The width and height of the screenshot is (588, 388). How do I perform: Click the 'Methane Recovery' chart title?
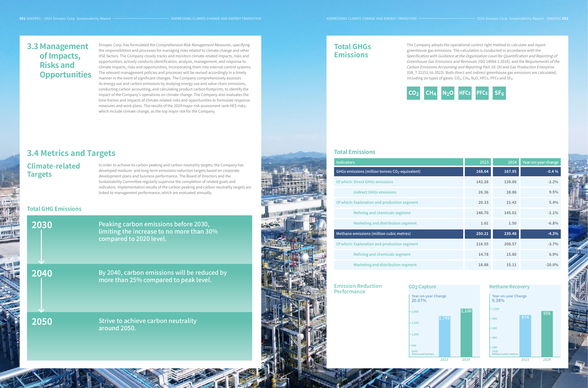pyautogui.click(x=509, y=286)
